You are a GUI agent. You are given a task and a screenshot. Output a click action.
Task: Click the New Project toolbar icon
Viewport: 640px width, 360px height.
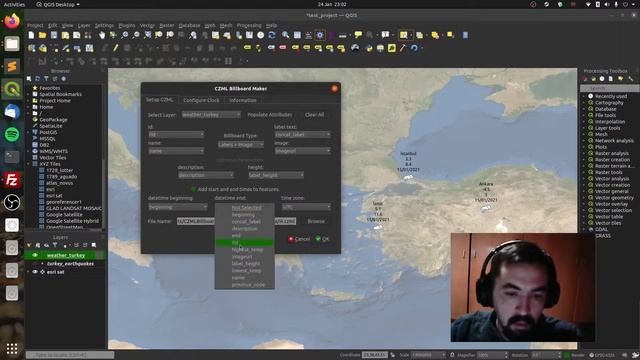coord(31,36)
